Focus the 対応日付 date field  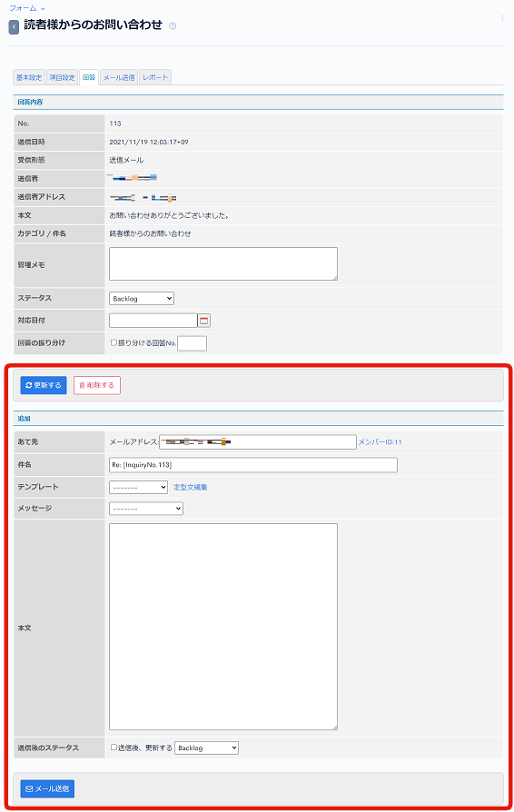153,321
